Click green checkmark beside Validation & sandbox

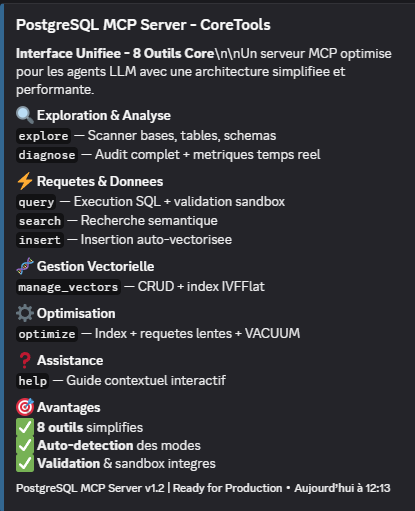click(x=25, y=464)
